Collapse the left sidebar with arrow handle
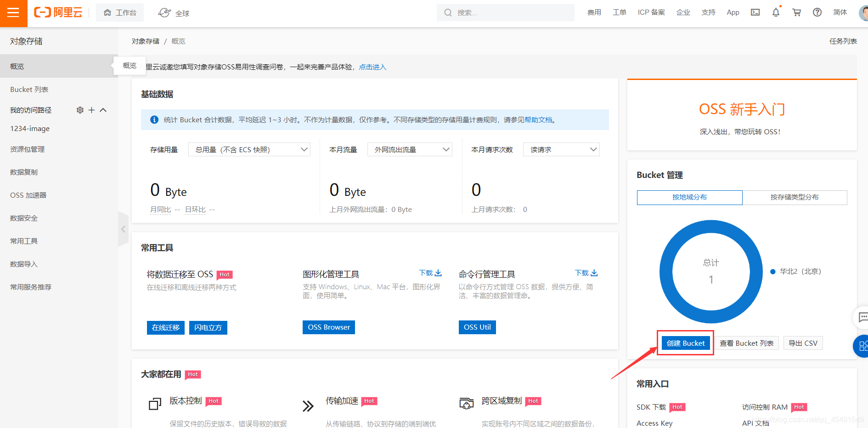The image size is (868, 428). (x=123, y=229)
